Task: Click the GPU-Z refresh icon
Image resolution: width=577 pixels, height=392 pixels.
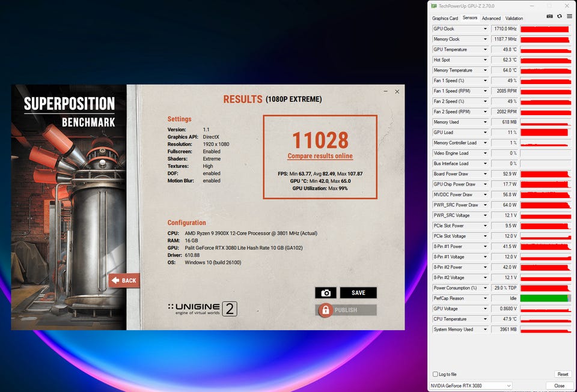Action: pos(560,16)
